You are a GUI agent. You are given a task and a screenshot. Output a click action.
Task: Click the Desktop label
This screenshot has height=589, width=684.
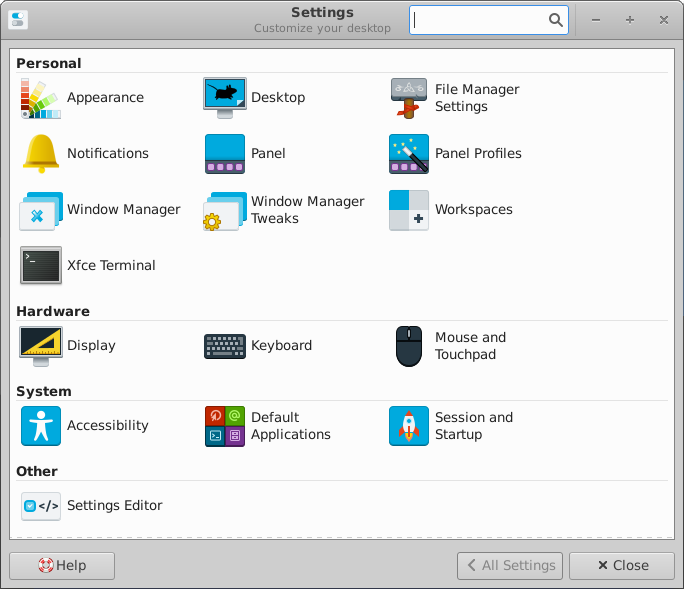[278, 98]
